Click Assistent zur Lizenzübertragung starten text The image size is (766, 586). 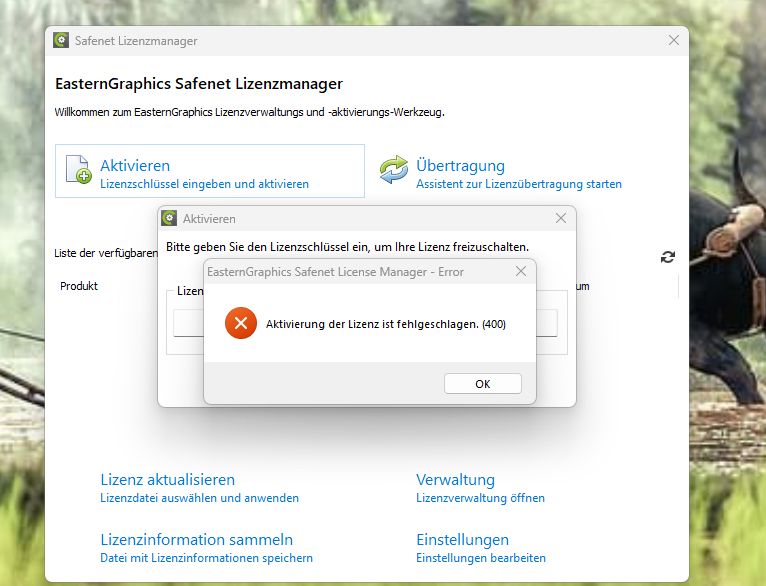pyautogui.click(x=519, y=184)
